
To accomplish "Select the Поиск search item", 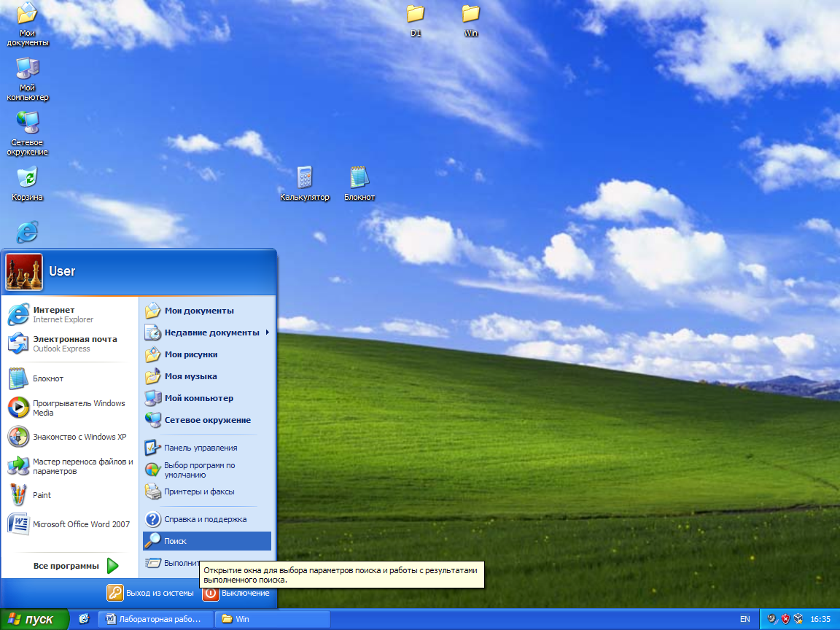I will pos(207,541).
